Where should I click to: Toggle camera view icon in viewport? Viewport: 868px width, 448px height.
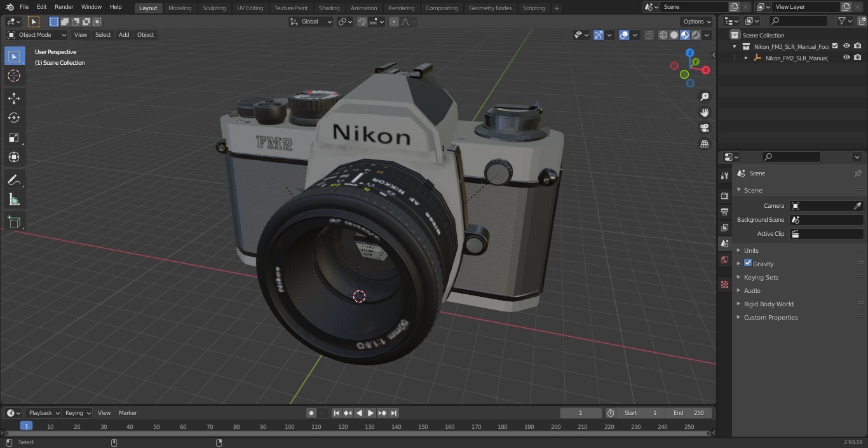[704, 128]
